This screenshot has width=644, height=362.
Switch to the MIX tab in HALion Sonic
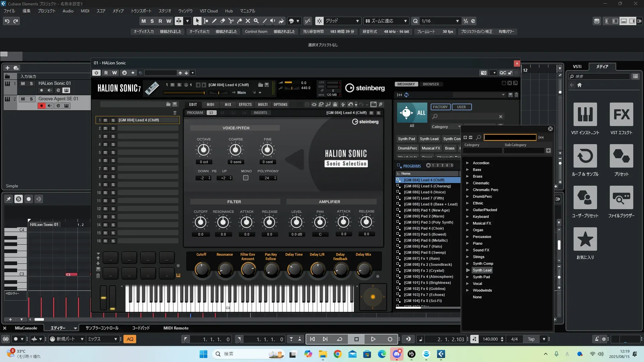[x=228, y=105]
